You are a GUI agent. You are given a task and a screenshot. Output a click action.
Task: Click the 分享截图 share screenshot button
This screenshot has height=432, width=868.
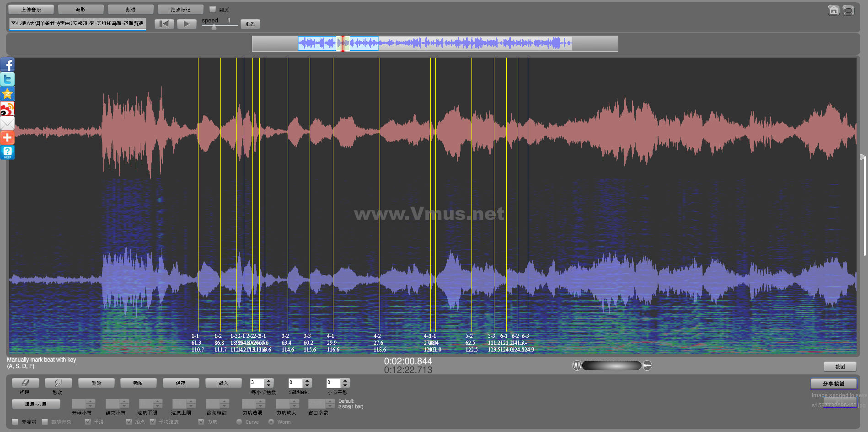coord(833,384)
